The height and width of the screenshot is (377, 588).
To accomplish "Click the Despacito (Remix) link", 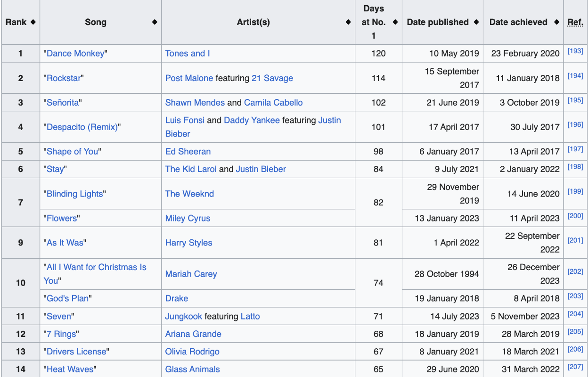I will click(x=82, y=127).
